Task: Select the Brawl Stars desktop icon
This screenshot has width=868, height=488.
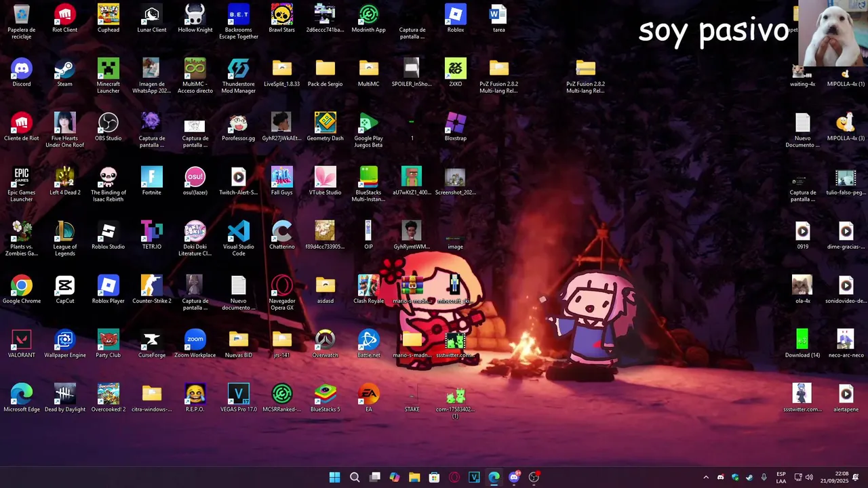Action: 282,18
